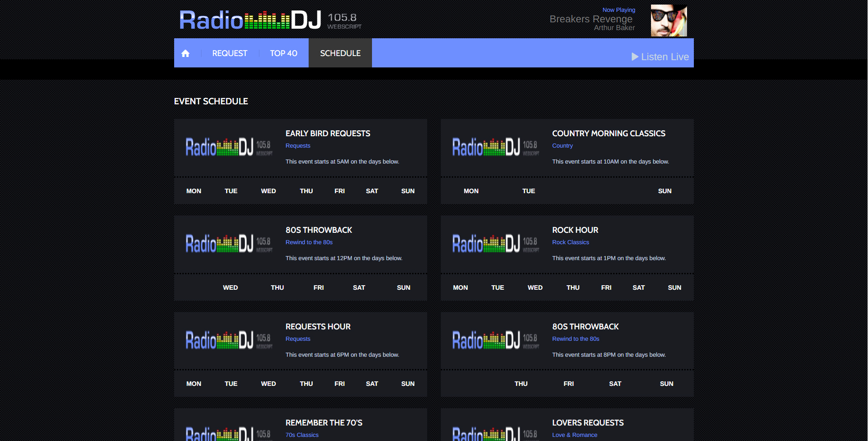Follow the Rock Classics link

tap(570, 242)
